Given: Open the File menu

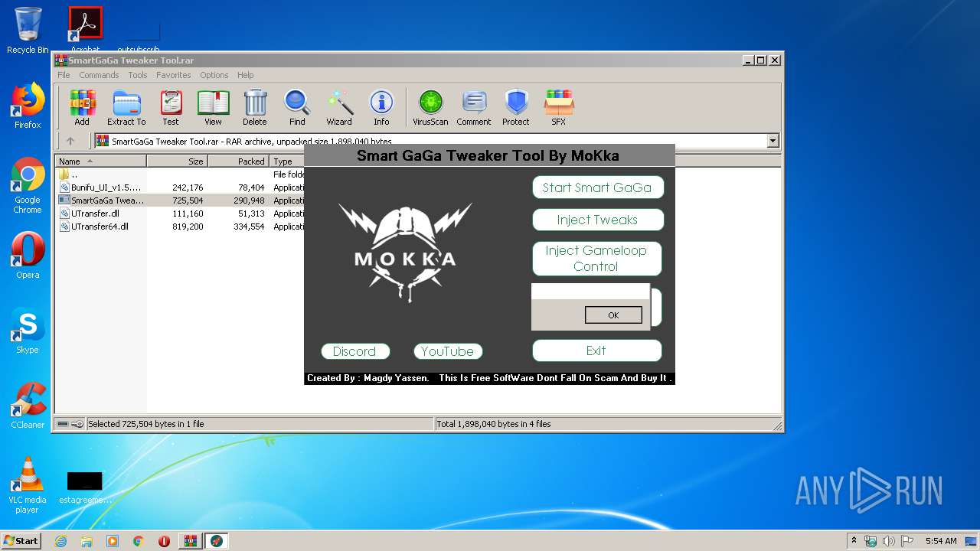Looking at the screenshot, I should pyautogui.click(x=64, y=75).
